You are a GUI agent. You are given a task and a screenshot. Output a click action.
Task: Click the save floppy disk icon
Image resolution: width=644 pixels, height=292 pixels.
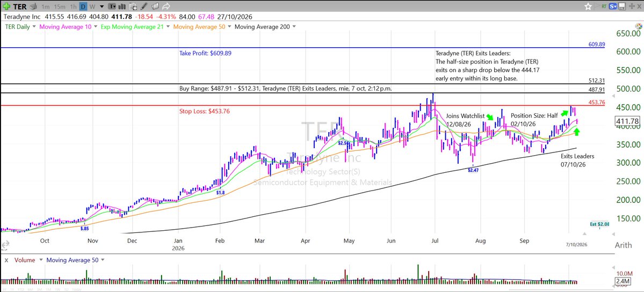[x=622, y=6]
